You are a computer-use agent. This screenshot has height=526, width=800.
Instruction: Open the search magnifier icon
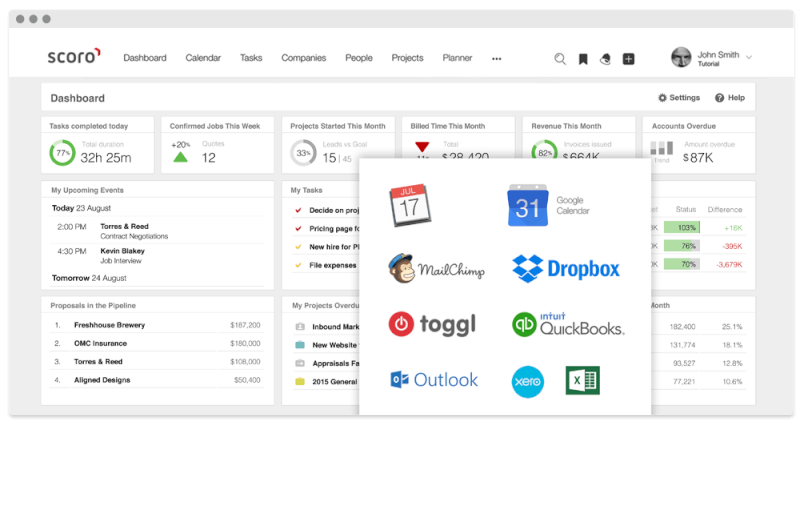pos(560,59)
